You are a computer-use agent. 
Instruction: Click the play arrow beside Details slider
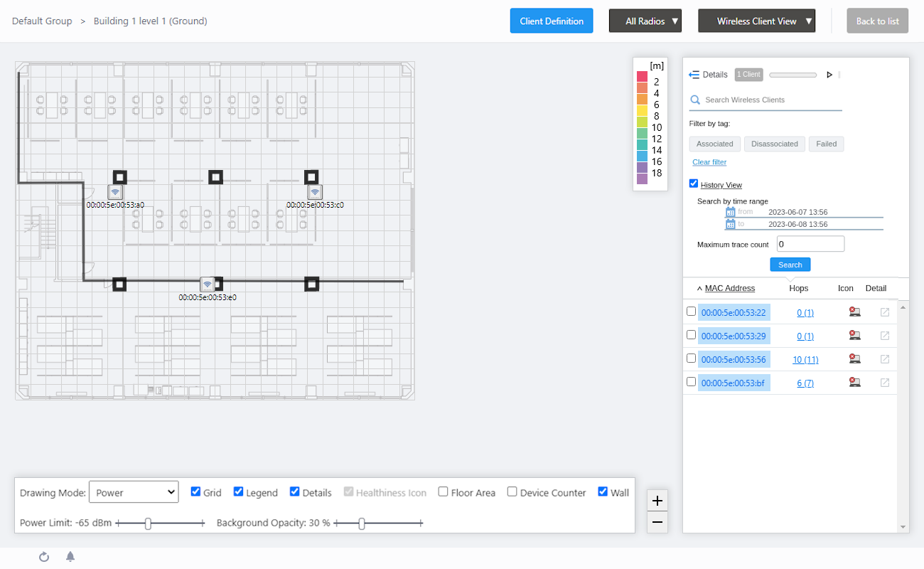829,75
